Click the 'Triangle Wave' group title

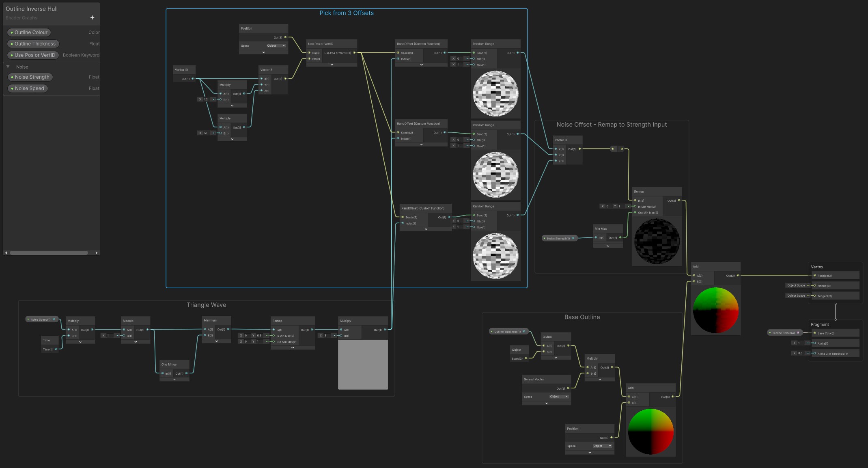click(207, 305)
